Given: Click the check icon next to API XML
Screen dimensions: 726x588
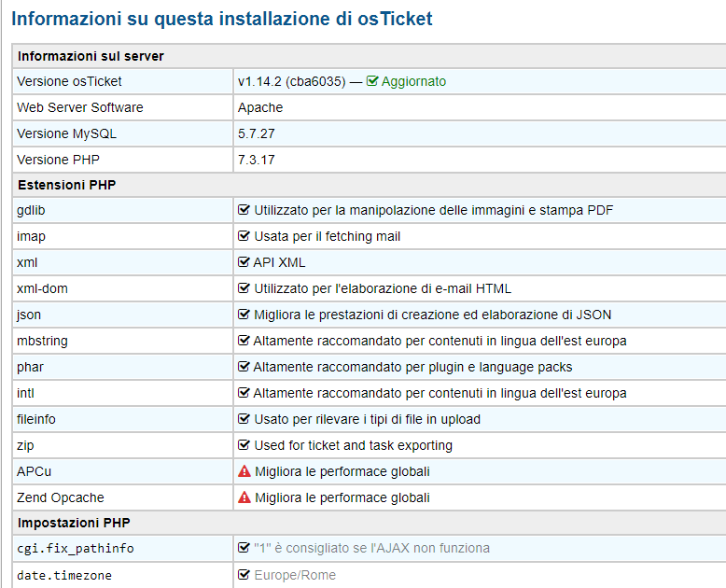Looking at the screenshot, I should coord(244,262).
